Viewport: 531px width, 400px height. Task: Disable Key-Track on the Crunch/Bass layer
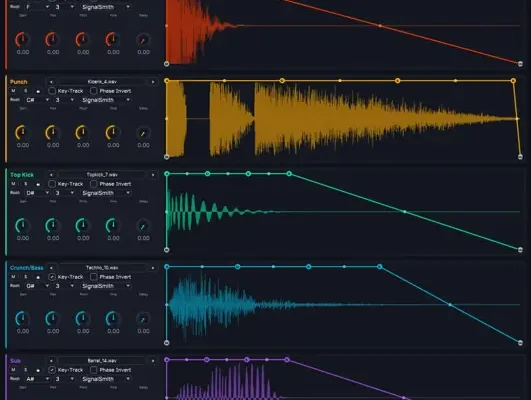(x=52, y=277)
